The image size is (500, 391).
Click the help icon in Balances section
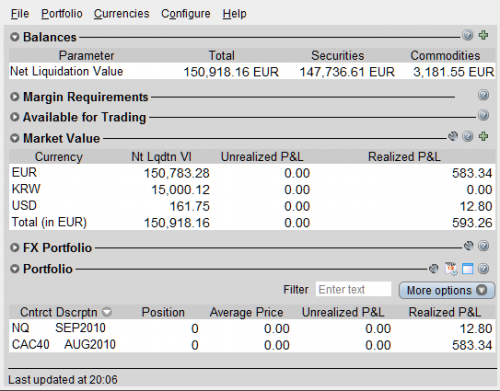coord(468,35)
